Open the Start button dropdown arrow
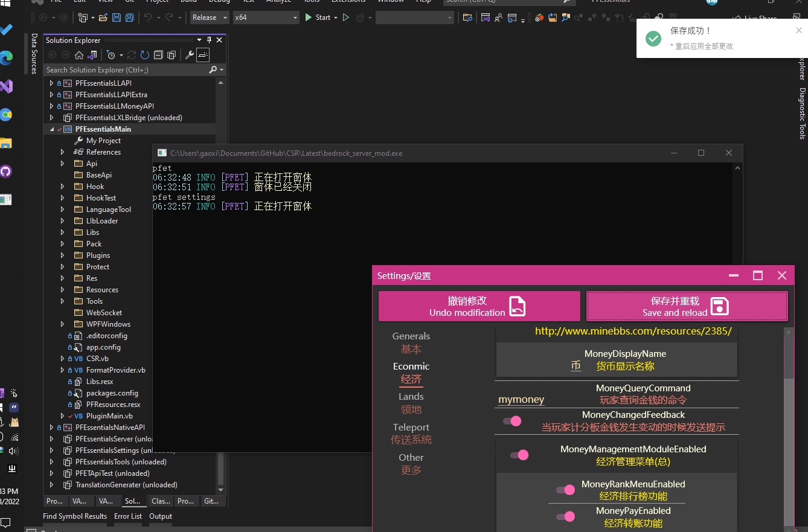Screen dimensions: 808x532 336,18
